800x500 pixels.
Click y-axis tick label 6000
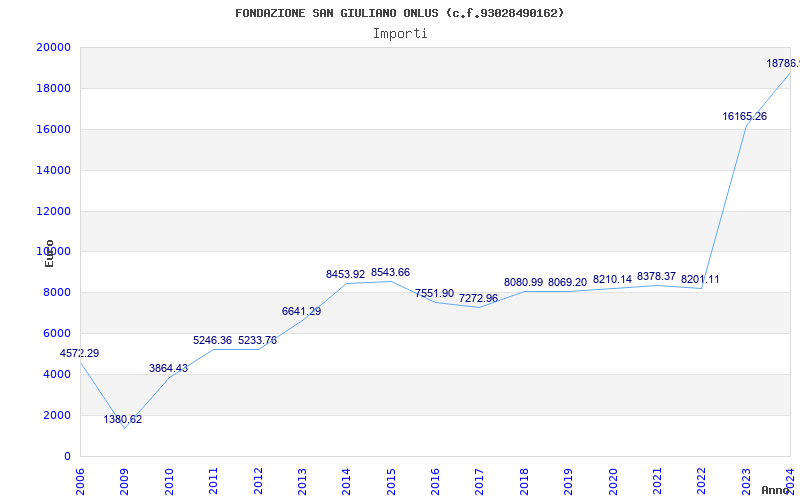coord(57,333)
